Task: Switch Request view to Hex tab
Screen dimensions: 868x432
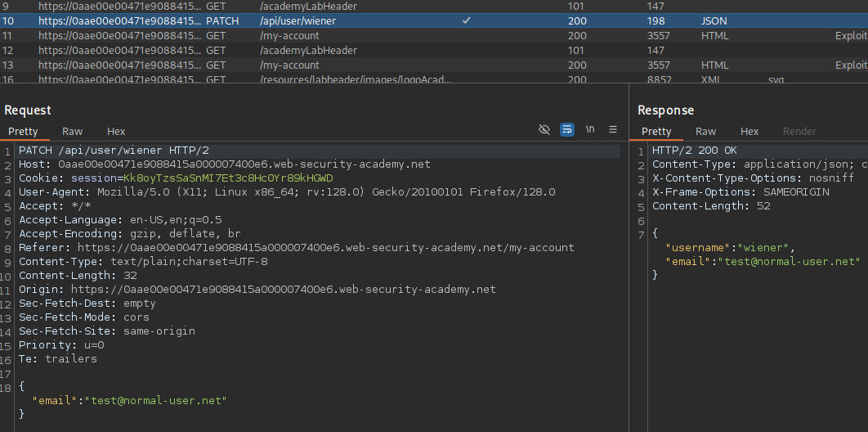Action: [116, 131]
